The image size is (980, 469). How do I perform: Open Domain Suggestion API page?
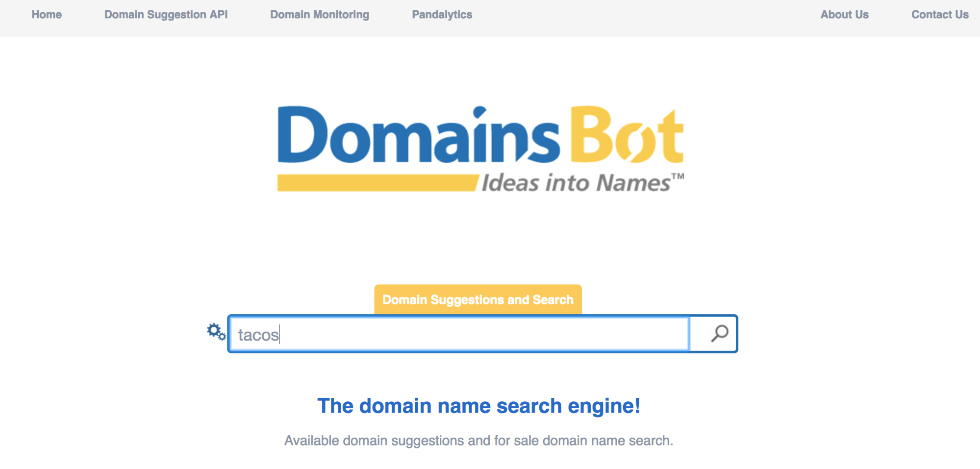tap(166, 15)
